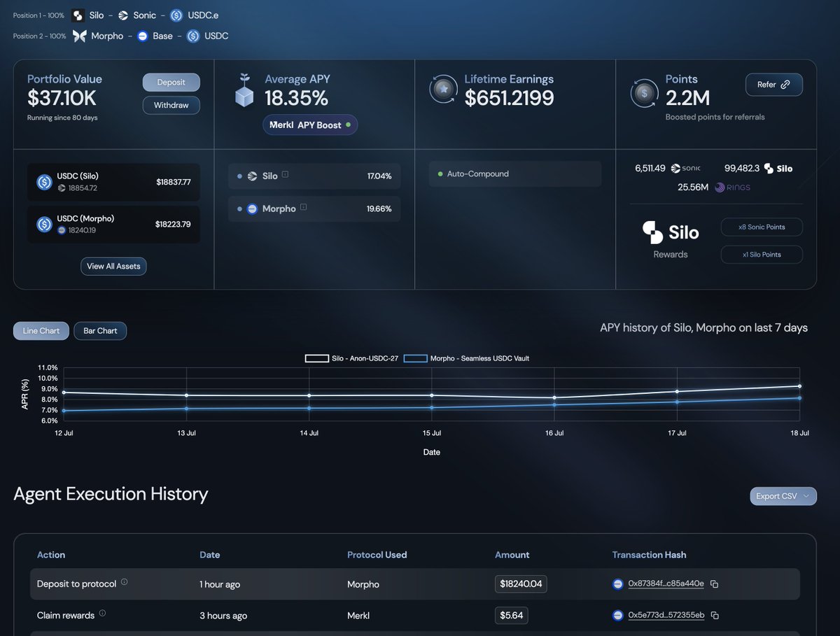Open transaction link 0x87384f...c85a440e
840x636 pixels.
click(x=666, y=584)
